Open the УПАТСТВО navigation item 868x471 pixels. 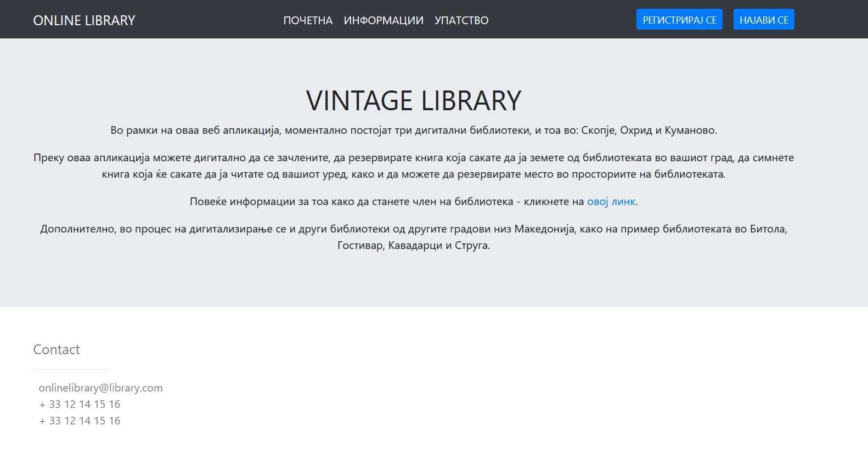tap(461, 20)
